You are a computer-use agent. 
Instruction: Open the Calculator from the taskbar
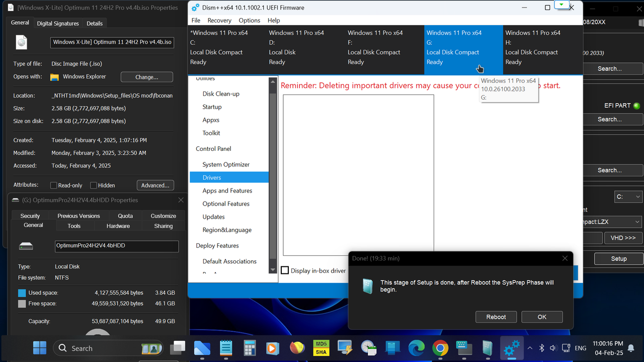(x=249, y=347)
